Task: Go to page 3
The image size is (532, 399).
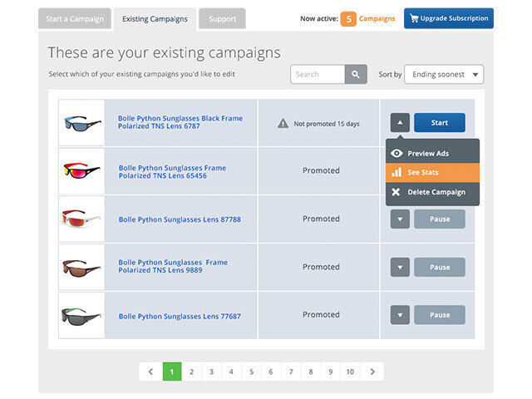Action: coord(211,372)
